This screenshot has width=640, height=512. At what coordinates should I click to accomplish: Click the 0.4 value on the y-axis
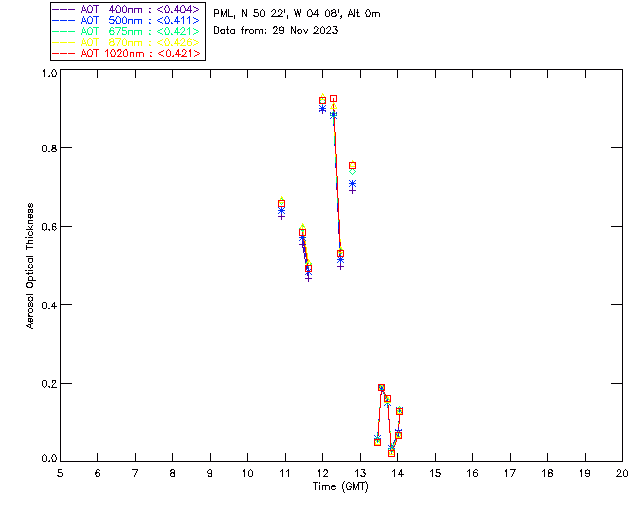[x=49, y=305]
